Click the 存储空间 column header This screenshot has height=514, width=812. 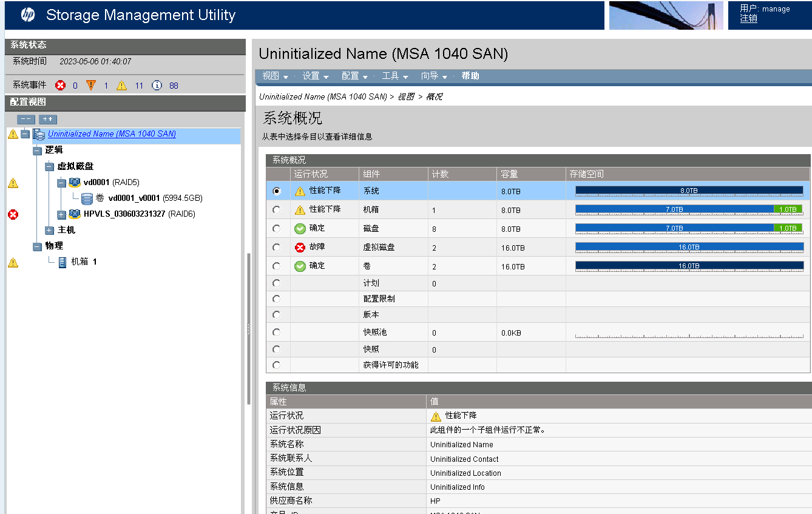(x=688, y=174)
